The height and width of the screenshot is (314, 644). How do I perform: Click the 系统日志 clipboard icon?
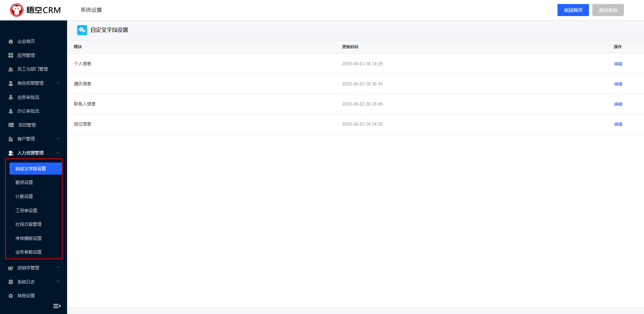pos(11,282)
